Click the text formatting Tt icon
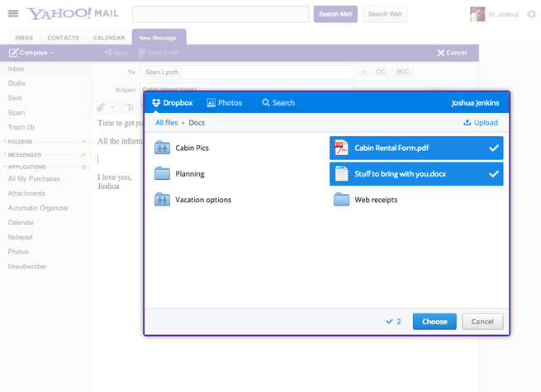 tap(130, 107)
